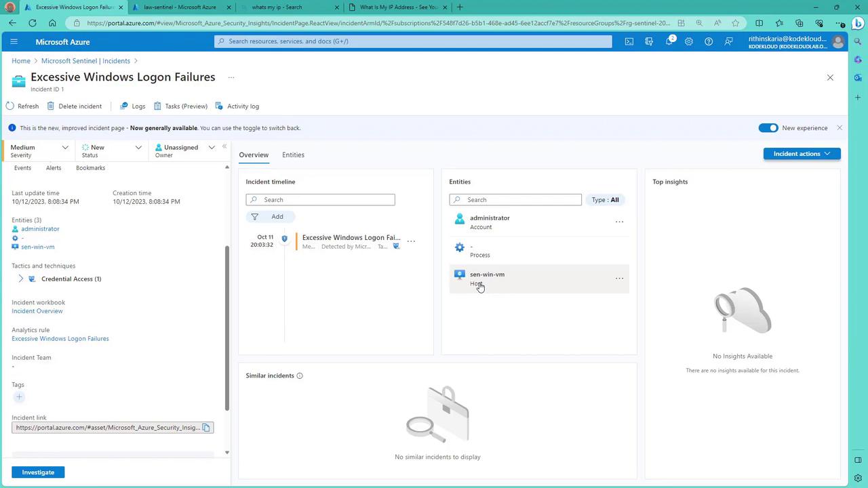Click the Investigate button

[x=38, y=472]
